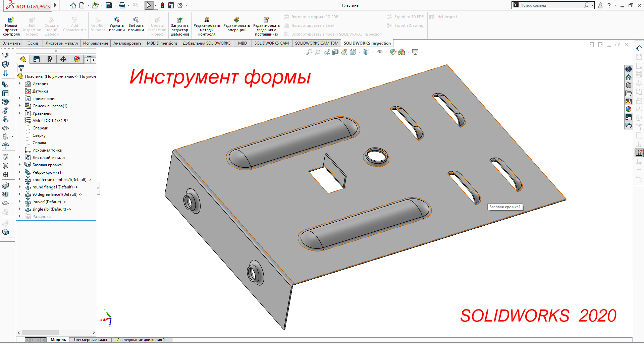The height and width of the screenshot is (344, 644).
Task: Click the feature tree filter funnel
Action: coord(21,68)
